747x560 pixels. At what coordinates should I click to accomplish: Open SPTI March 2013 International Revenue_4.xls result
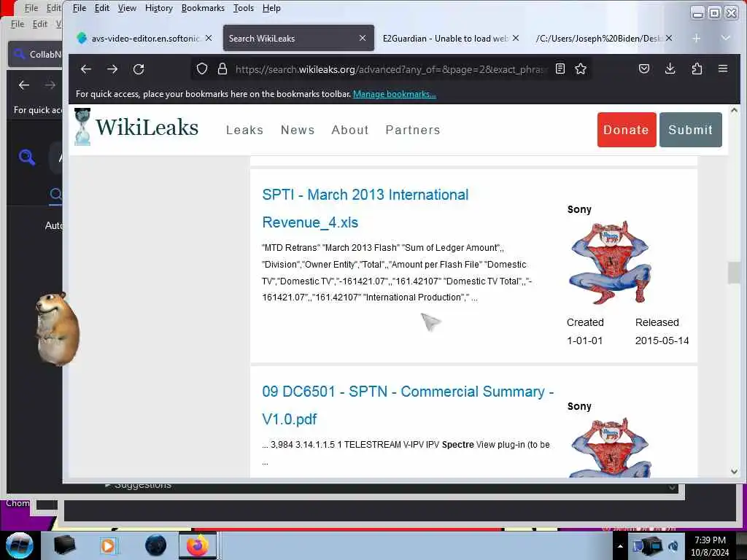(x=365, y=209)
